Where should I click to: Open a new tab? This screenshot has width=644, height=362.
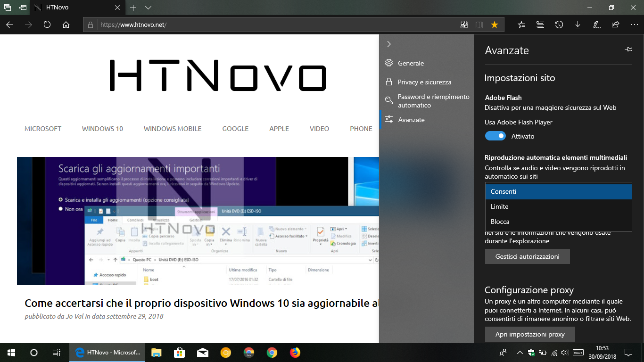[x=133, y=8]
